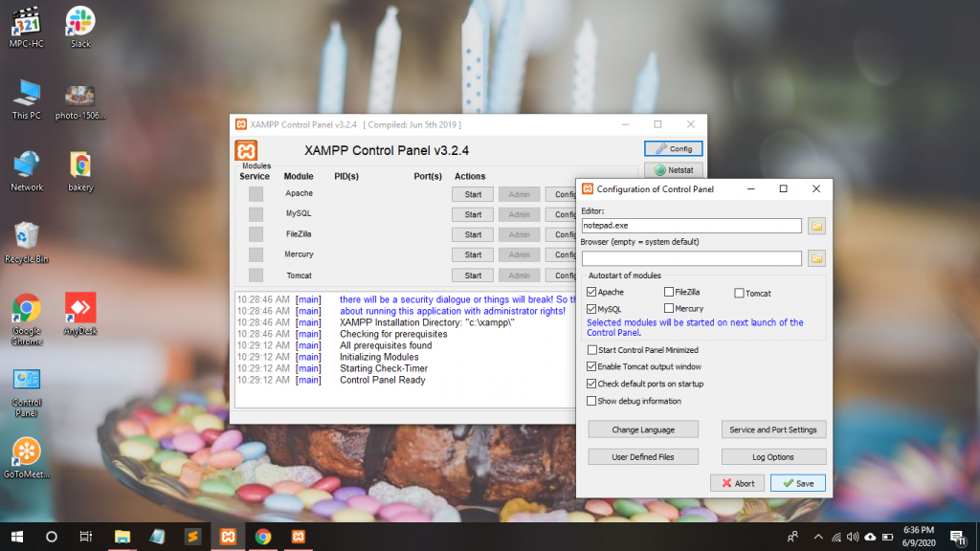Select the bakery file on the desktop
Screen dimensions: 980x551
80,170
